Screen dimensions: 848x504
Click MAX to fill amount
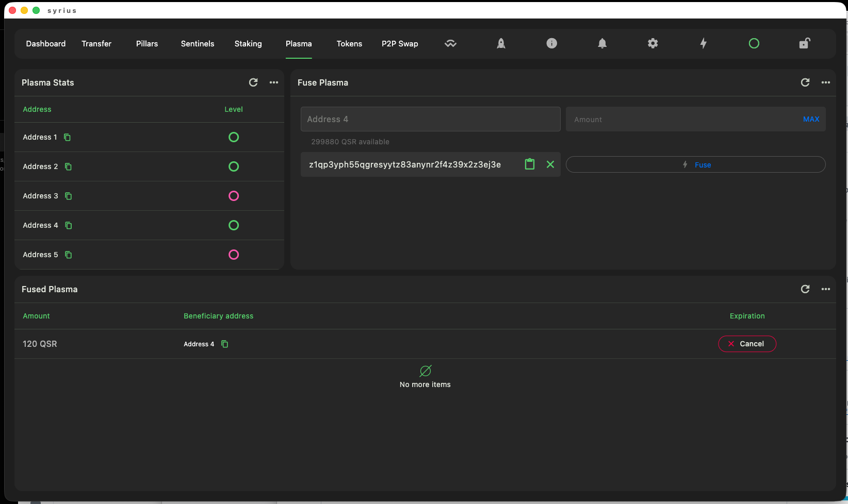[x=811, y=119]
